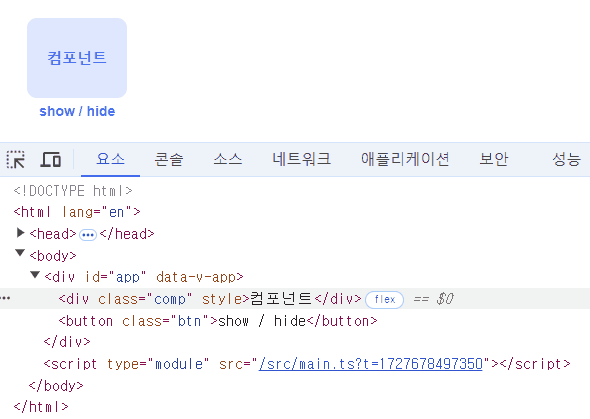This screenshot has height=419, width=590.
Task: Toggle the device toolbar icon
Action: pyautogui.click(x=50, y=159)
